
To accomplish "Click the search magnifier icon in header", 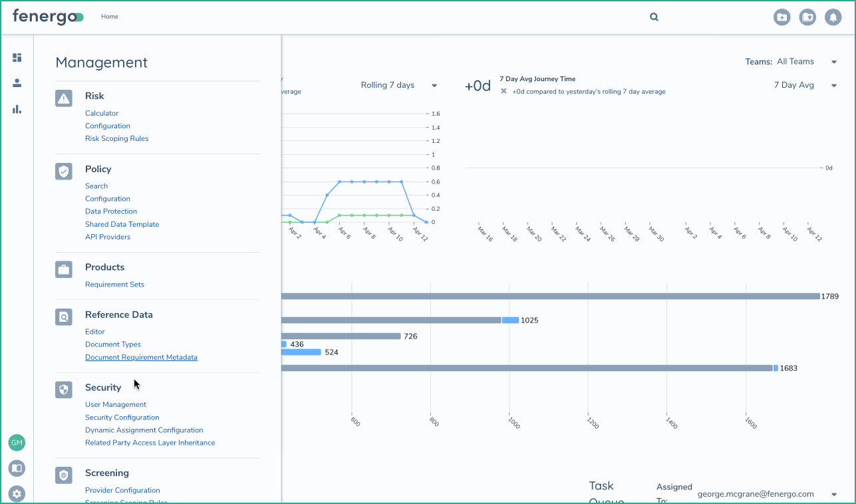I will tap(654, 17).
